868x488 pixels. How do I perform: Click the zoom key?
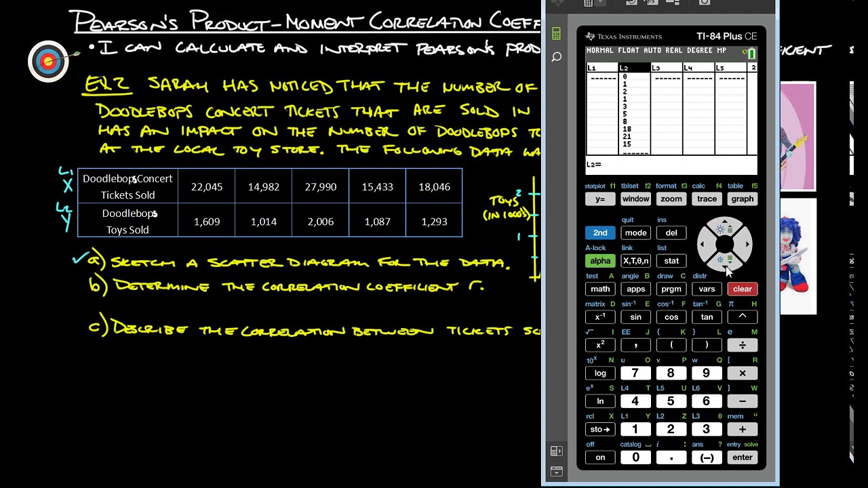(671, 199)
